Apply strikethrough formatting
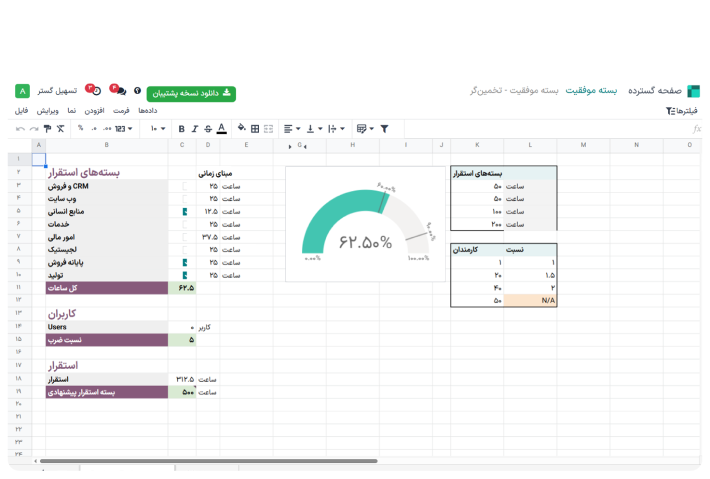Viewport: 710px width, 479px height. (x=208, y=129)
